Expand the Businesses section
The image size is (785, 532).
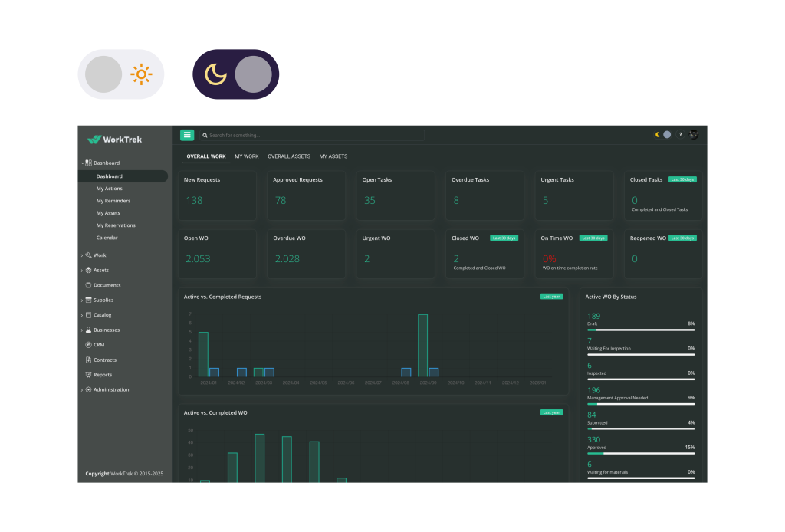pyautogui.click(x=82, y=330)
